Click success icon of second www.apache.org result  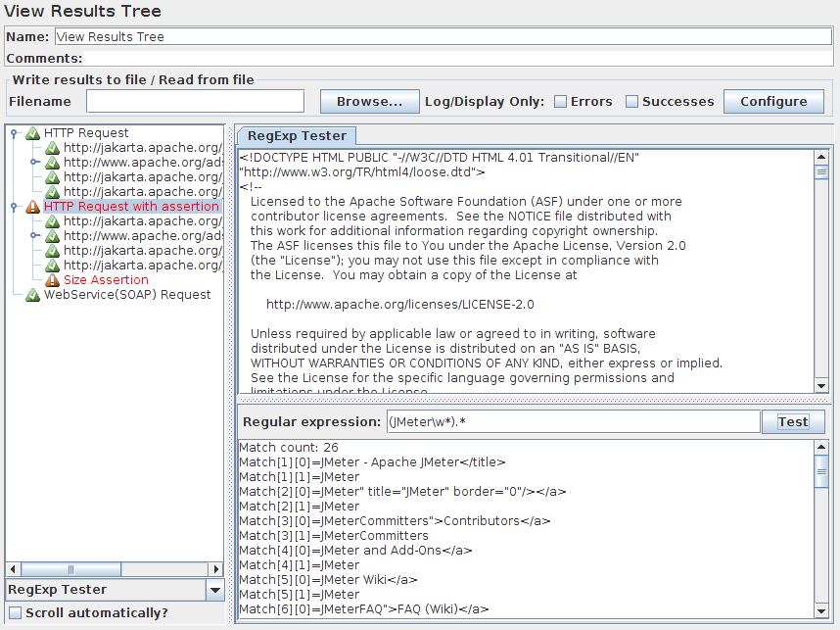tap(53, 236)
